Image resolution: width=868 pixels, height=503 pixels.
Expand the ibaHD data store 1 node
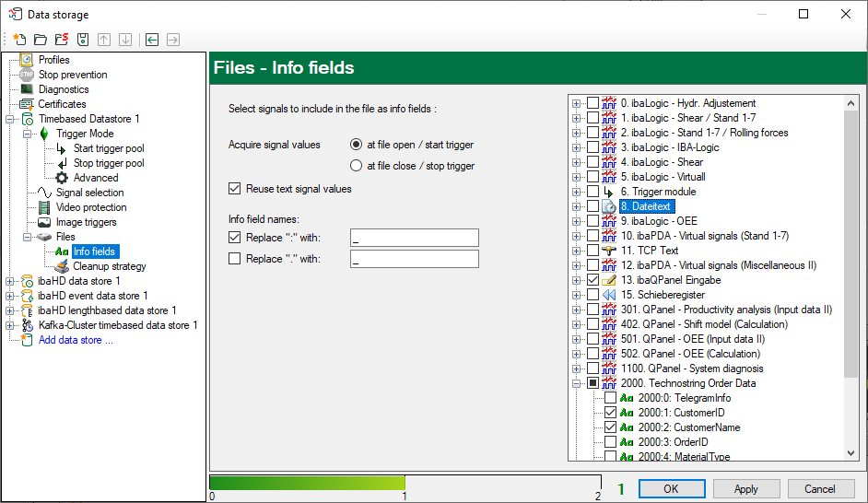pyautogui.click(x=10, y=281)
